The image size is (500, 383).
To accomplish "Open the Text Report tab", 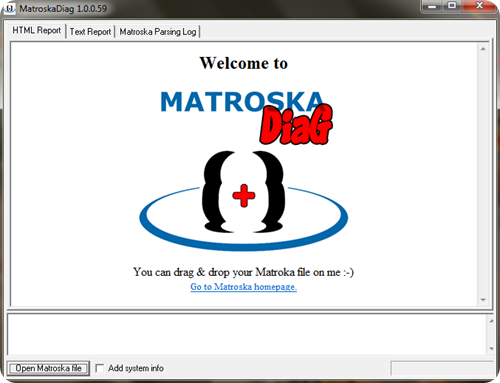I will [90, 32].
